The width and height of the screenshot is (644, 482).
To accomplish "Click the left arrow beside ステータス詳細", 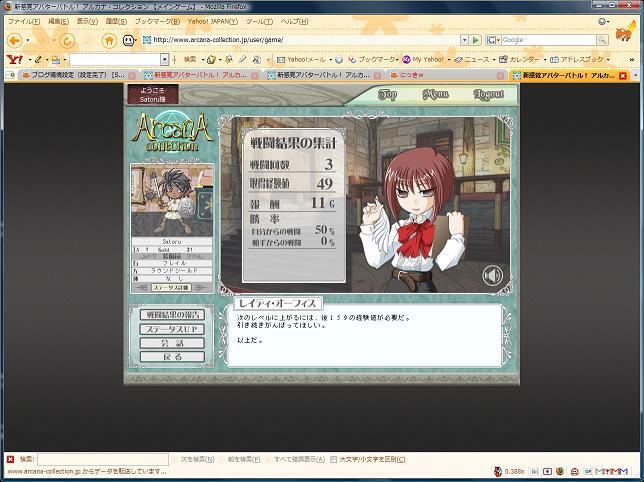I will 142,287.
